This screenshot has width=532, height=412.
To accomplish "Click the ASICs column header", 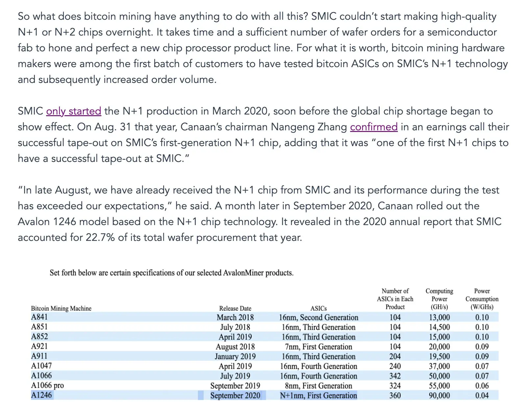I will (x=318, y=308).
